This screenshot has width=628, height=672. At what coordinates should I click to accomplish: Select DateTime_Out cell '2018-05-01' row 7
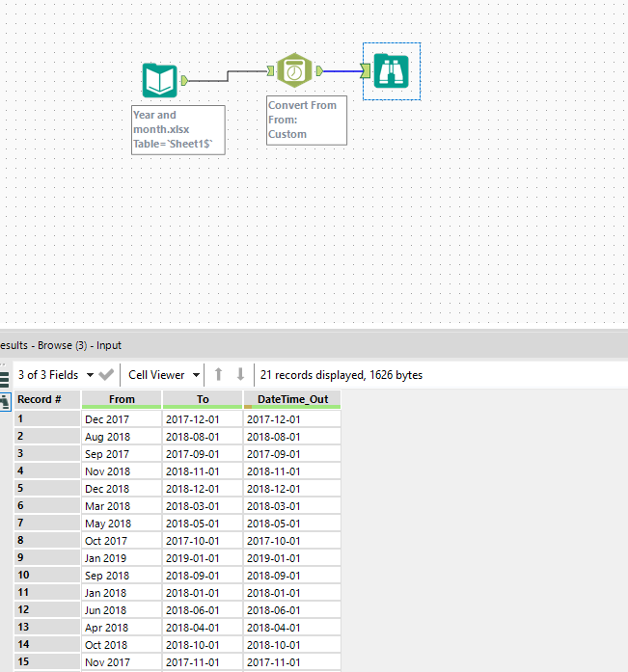tap(292, 524)
